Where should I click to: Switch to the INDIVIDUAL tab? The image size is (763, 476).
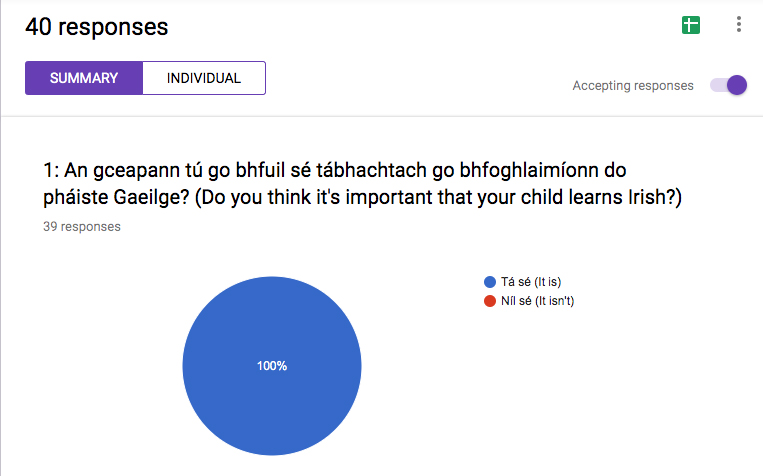204,78
